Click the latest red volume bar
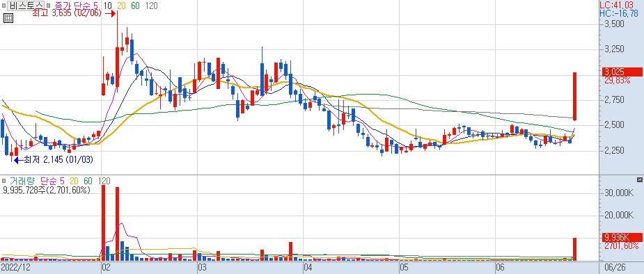 pyautogui.click(x=575, y=249)
